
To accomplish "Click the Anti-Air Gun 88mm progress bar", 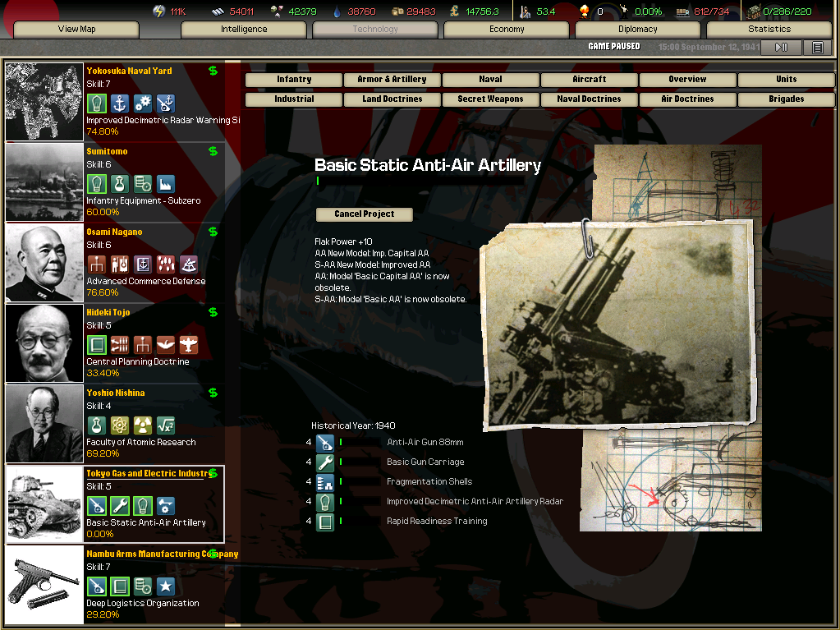I will pos(341,443).
